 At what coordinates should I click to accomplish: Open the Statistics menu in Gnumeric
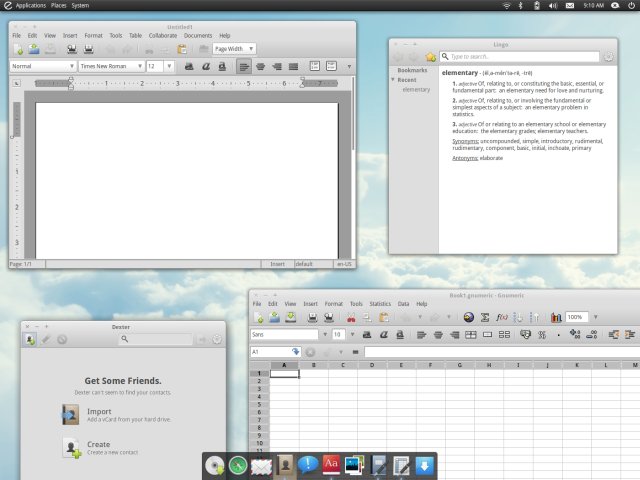click(380, 303)
